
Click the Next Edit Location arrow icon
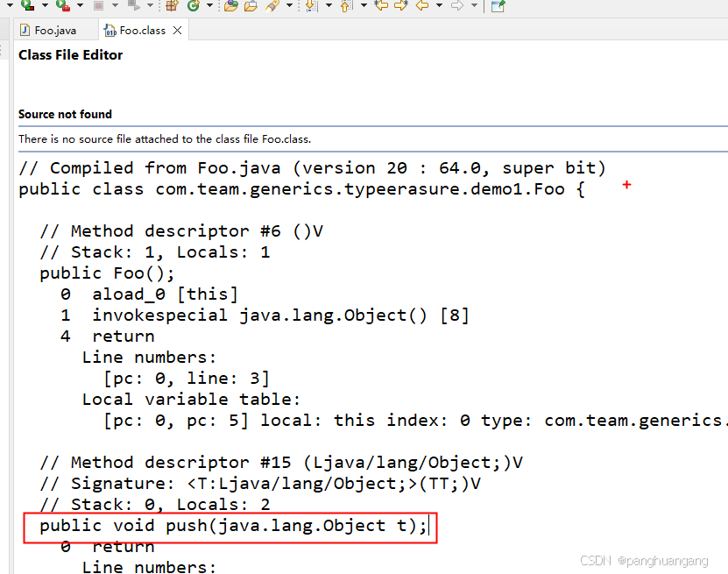click(x=401, y=5)
